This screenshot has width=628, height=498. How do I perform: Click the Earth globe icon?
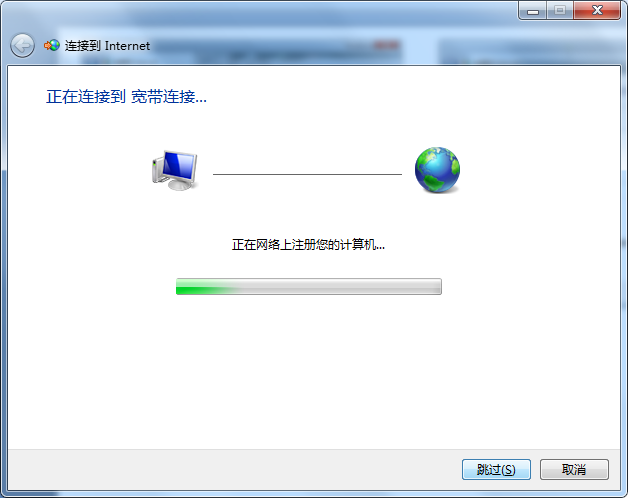pyautogui.click(x=437, y=170)
